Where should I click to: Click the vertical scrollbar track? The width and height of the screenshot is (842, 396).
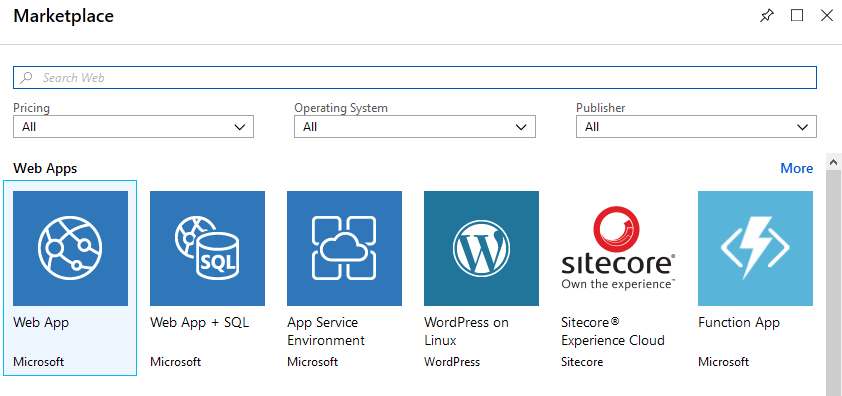[834, 283]
